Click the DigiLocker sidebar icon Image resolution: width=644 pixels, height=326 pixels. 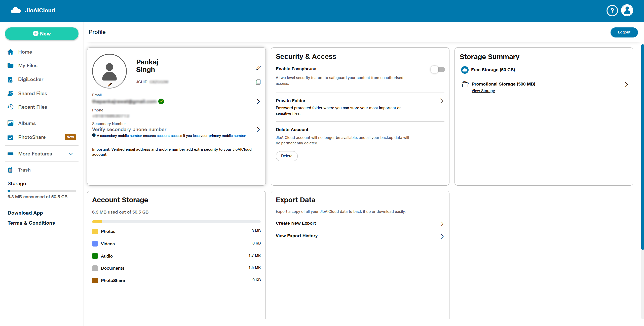click(x=10, y=79)
